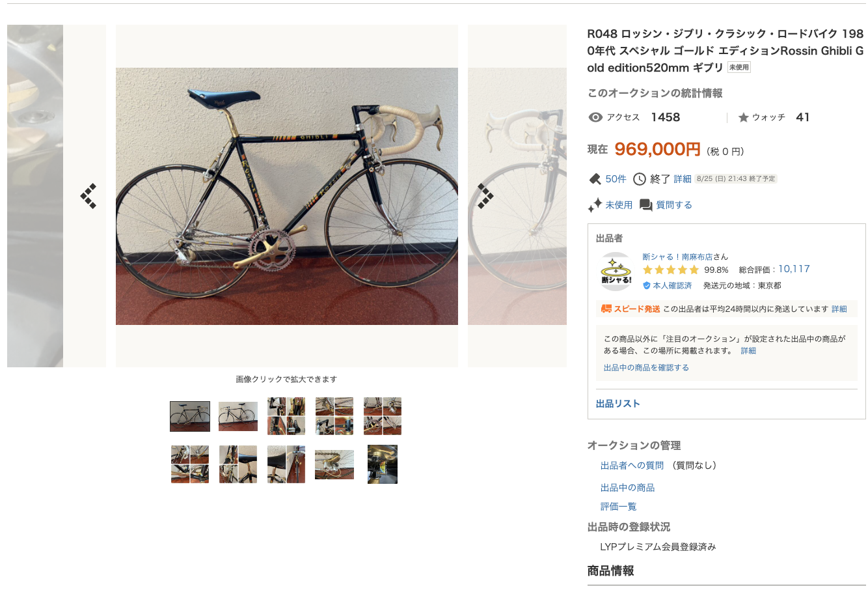Click the clock end-time icon
Viewport: 868px width, 590px height.
tap(640, 179)
